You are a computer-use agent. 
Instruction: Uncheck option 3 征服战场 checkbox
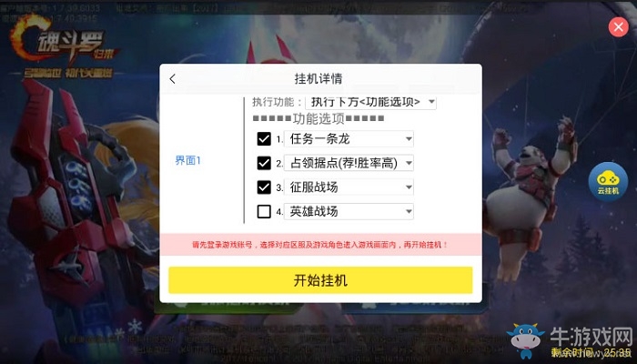pyautogui.click(x=264, y=187)
